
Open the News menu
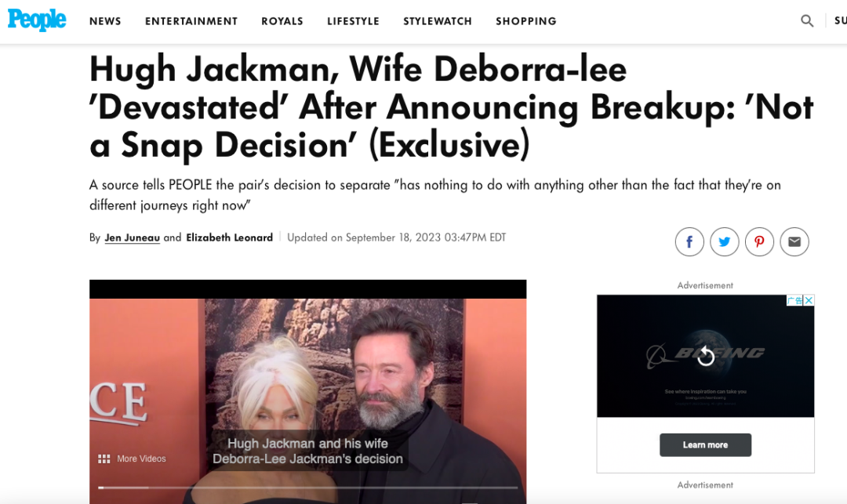[x=105, y=21]
